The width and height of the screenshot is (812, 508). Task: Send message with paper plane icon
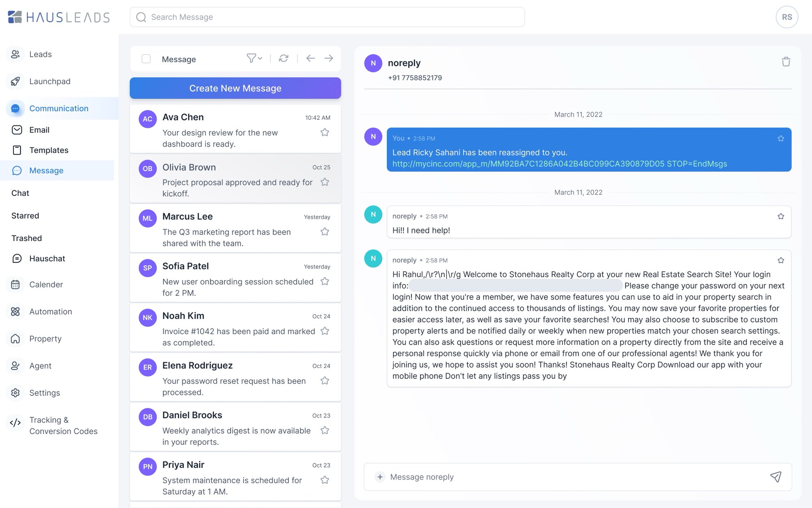point(775,477)
